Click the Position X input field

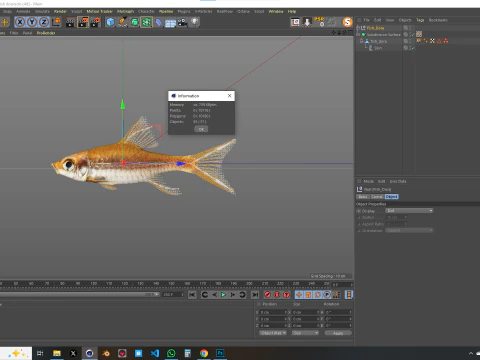pos(273,312)
